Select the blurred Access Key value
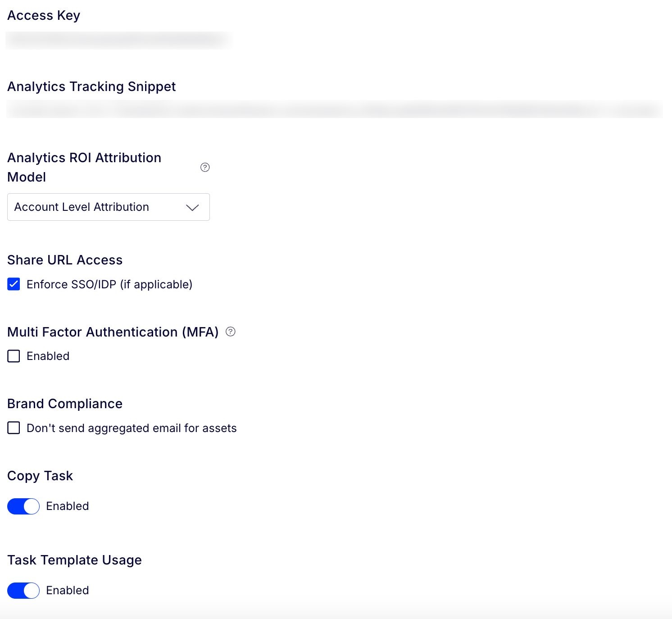The width and height of the screenshot is (672, 619). pyautogui.click(x=119, y=40)
